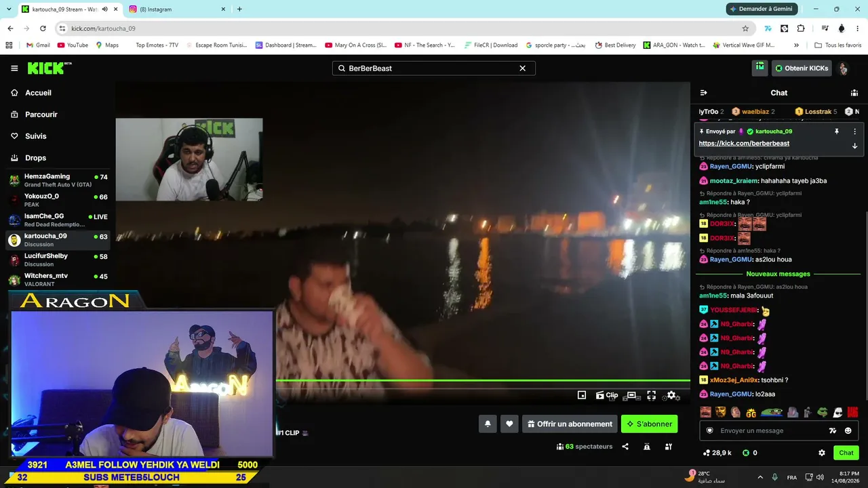Show hidden system tray icons
Viewport: 868px width, 488px height.
(760, 477)
